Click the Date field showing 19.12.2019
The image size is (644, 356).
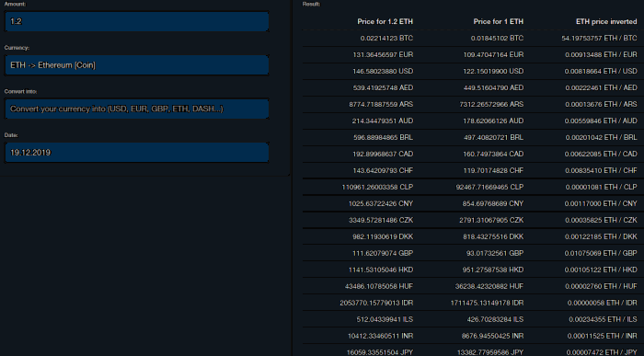coord(137,153)
